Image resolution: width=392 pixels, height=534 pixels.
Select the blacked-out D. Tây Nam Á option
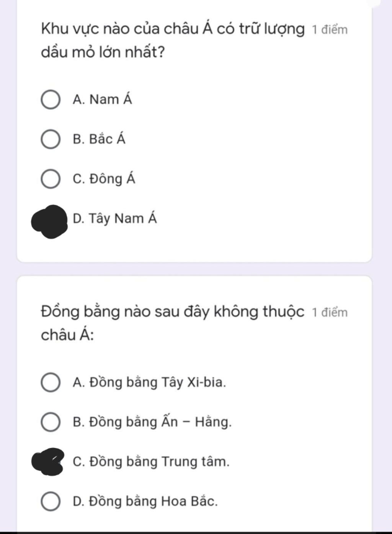(49, 221)
